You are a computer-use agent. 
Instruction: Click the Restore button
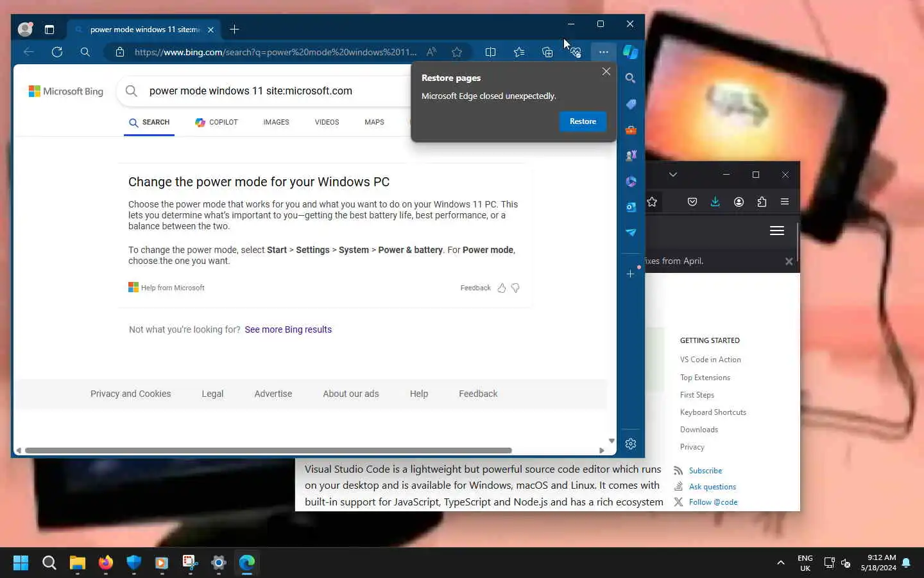click(583, 121)
